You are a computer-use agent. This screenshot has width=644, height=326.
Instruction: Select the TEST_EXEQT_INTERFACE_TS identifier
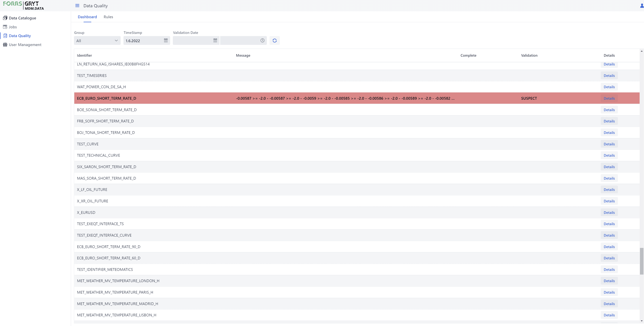(x=100, y=224)
